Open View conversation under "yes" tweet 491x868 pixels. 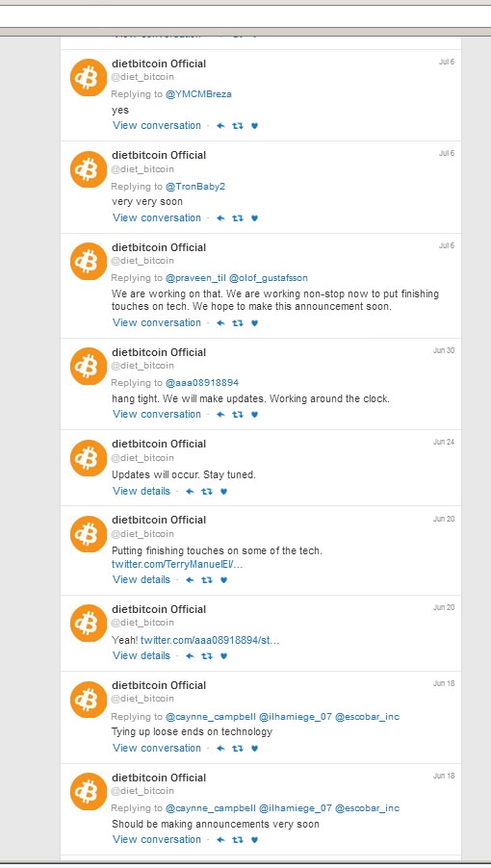click(157, 125)
